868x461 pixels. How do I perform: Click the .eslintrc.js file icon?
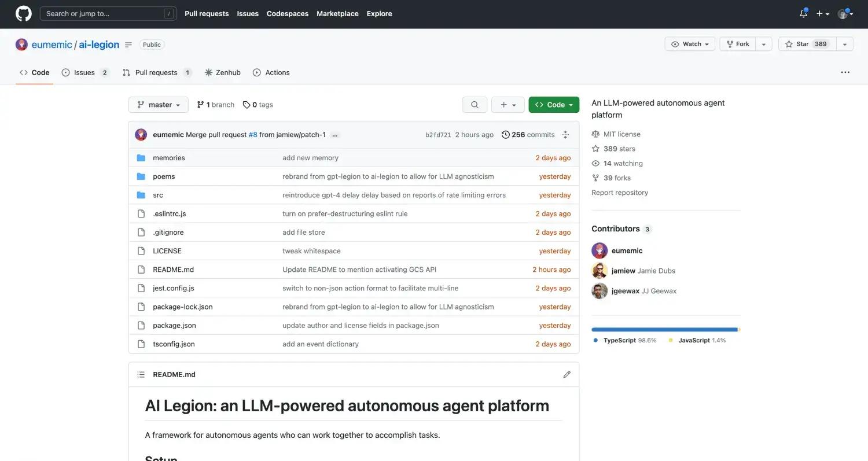pos(141,213)
